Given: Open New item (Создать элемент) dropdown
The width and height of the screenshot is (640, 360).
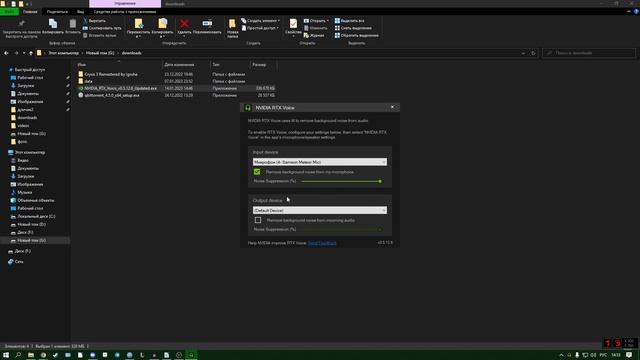Looking at the screenshot, I should 260,21.
